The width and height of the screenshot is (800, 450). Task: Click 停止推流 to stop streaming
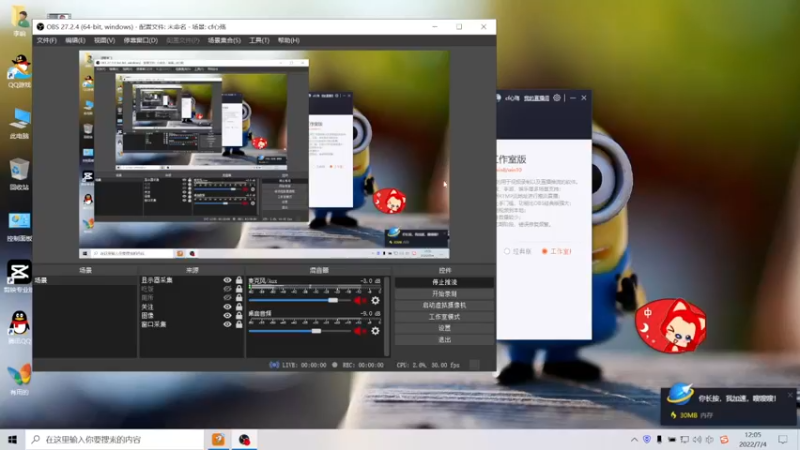pyautogui.click(x=444, y=282)
